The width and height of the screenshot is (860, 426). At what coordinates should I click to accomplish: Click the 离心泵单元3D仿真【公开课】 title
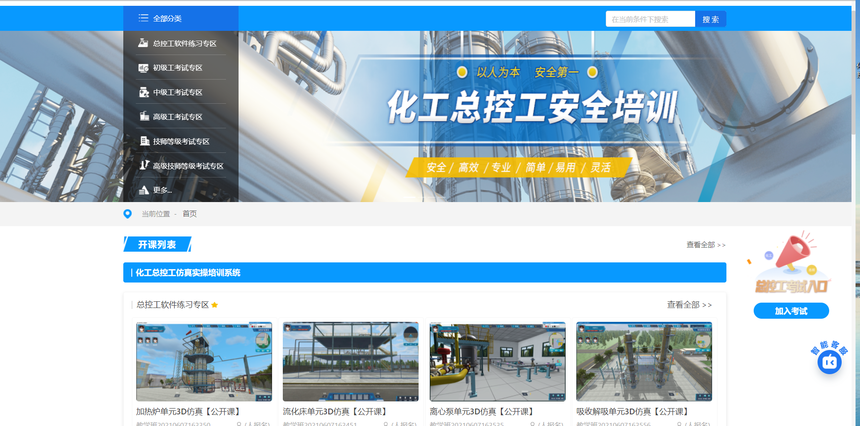[x=482, y=411]
